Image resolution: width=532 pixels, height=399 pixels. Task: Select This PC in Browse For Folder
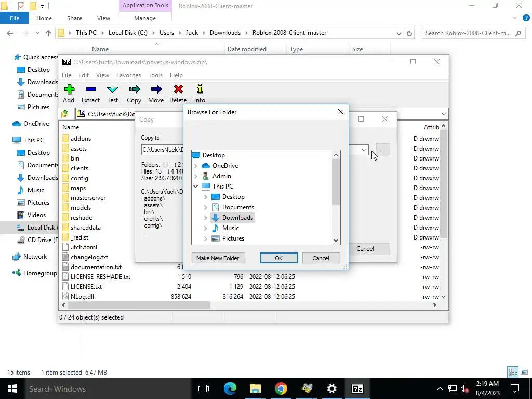(222, 187)
